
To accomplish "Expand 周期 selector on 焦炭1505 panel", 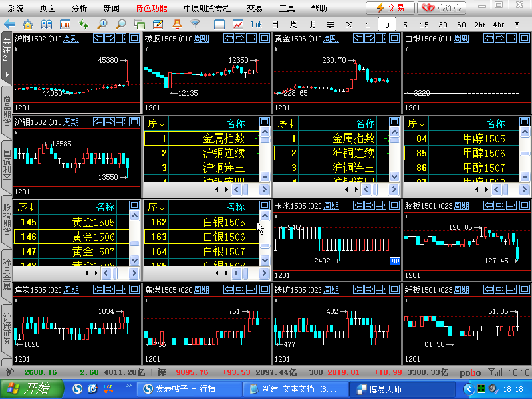I will tap(71, 289).
